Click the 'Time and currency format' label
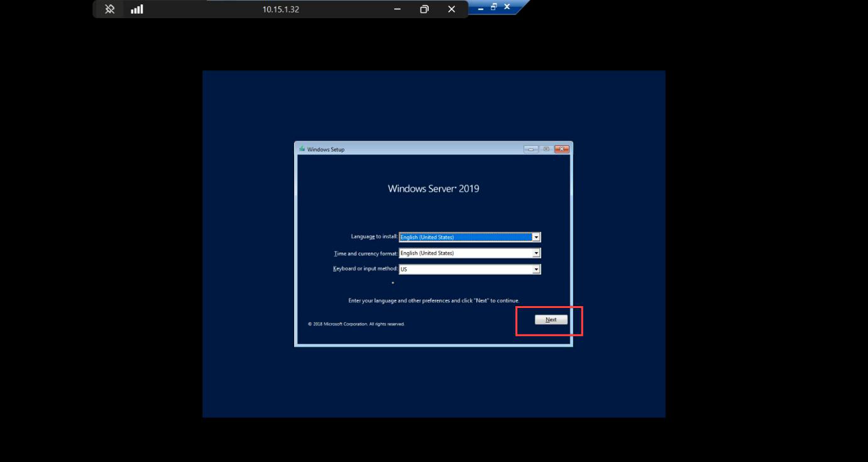This screenshot has width=868, height=462. click(x=366, y=253)
